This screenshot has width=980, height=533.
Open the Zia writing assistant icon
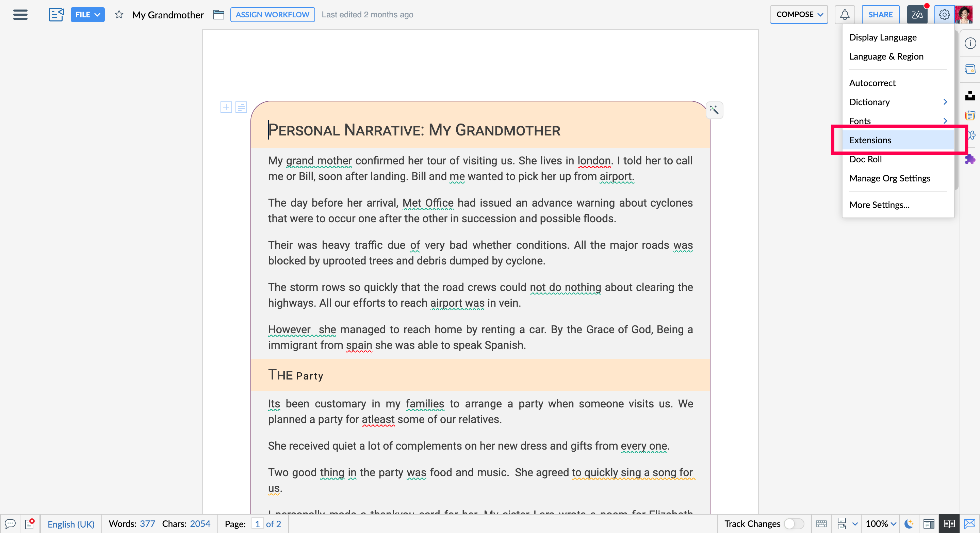tap(917, 14)
